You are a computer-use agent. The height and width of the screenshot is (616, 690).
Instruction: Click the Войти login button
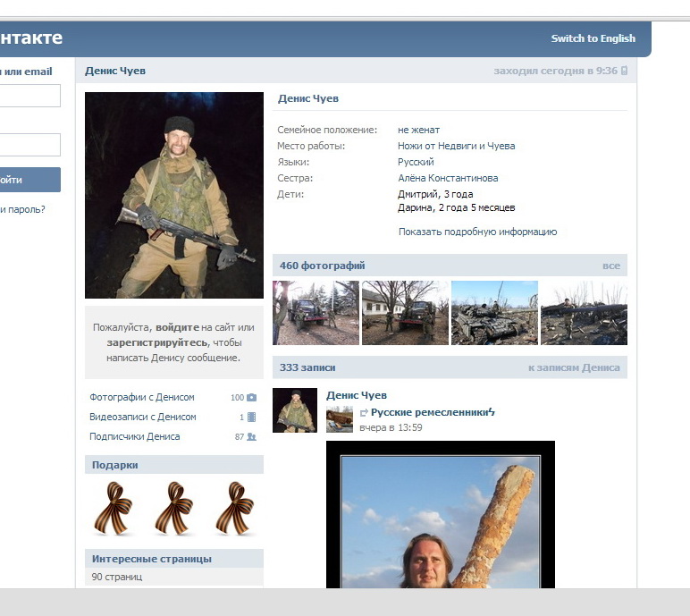coord(29,180)
